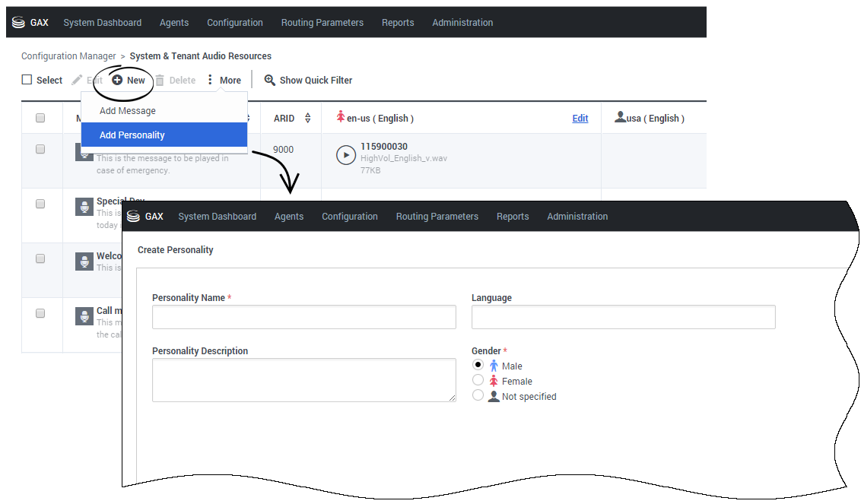Click the GAX logo in top navigation bar
The width and height of the screenshot is (861, 504).
31,23
